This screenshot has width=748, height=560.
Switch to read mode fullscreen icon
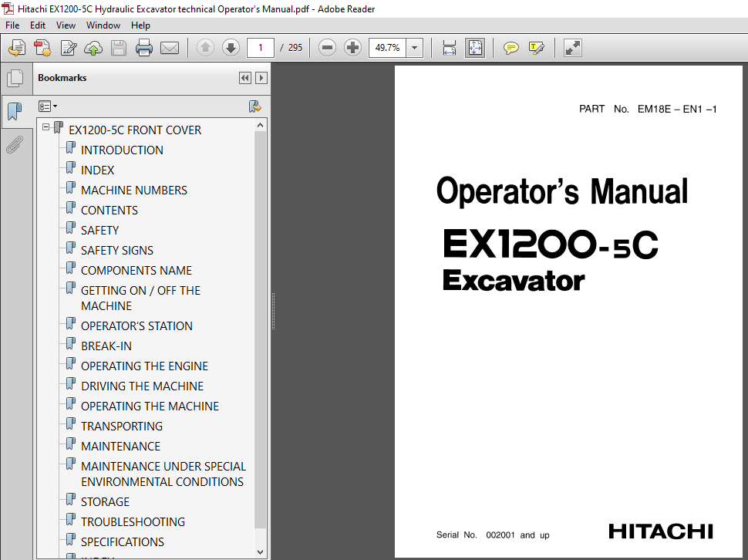572,48
